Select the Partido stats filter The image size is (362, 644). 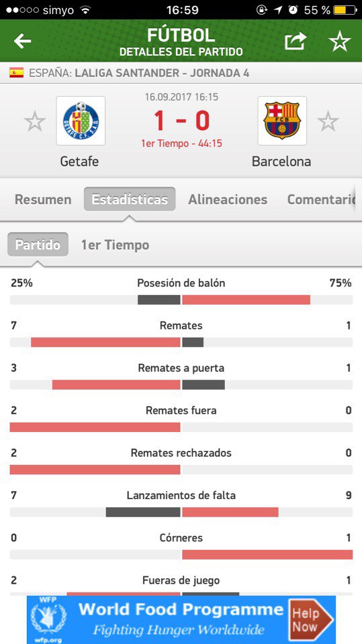coord(38,244)
